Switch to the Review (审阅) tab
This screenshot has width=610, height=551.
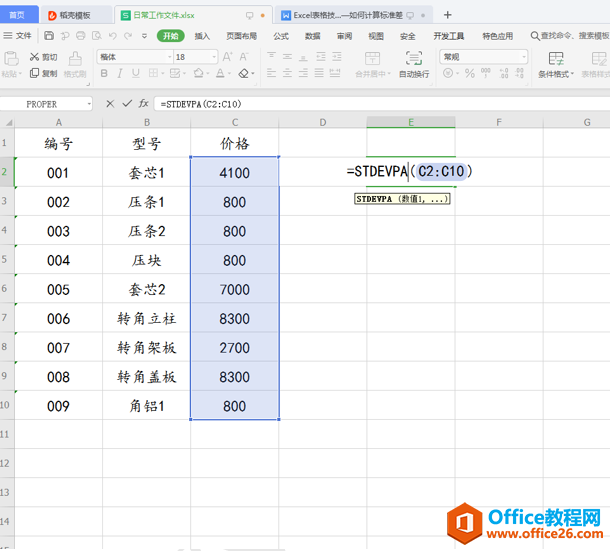(x=344, y=36)
